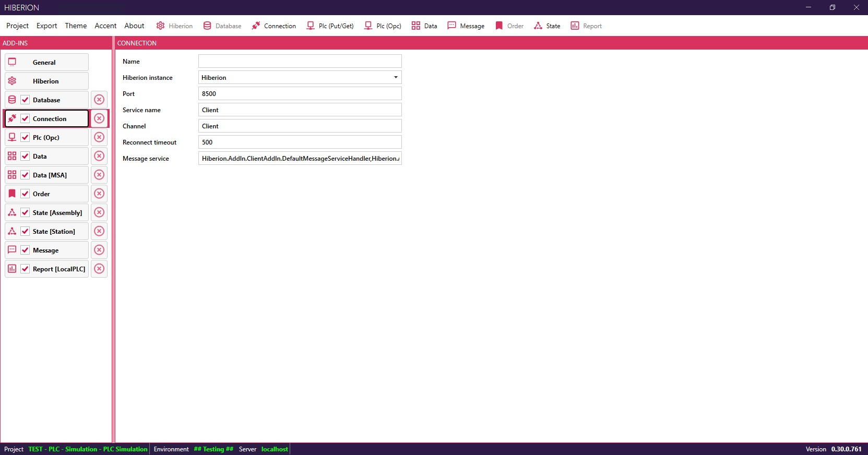Toggle the Database add-in checkbox
This screenshot has width=868, height=455.
[x=25, y=100]
